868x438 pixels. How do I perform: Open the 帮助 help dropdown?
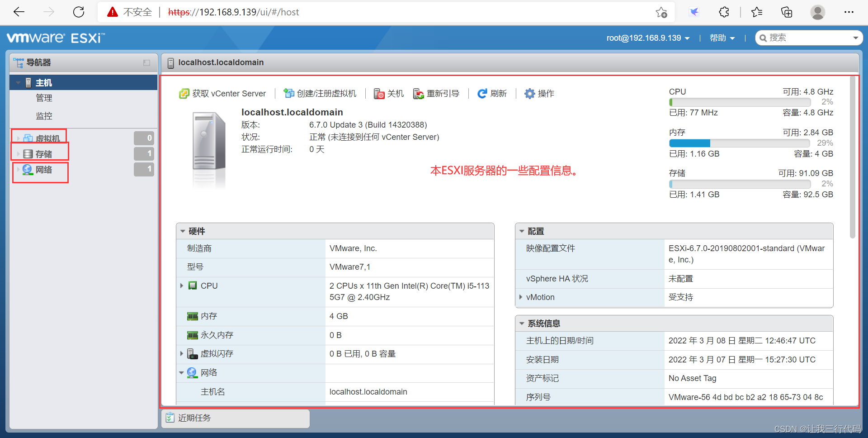[722, 38]
